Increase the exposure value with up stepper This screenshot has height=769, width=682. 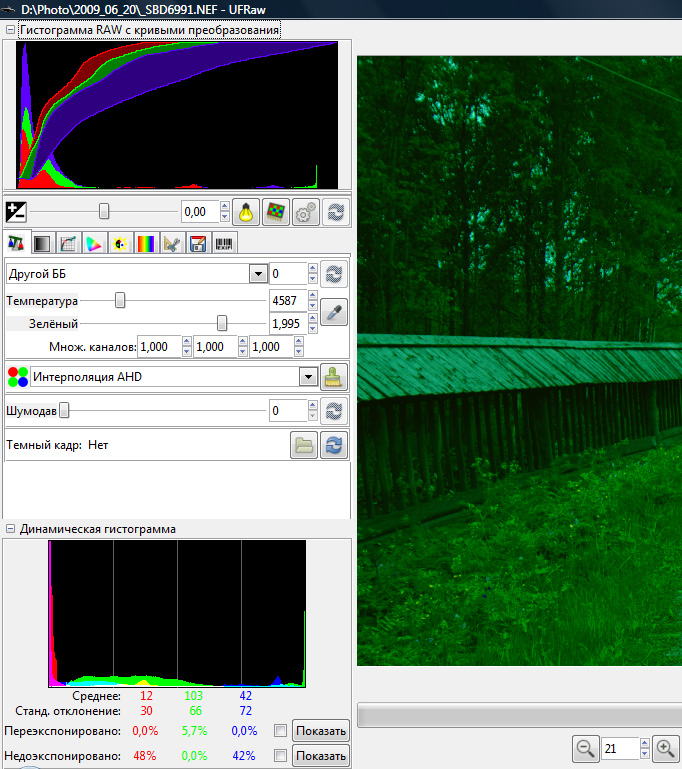[x=225, y=206]
